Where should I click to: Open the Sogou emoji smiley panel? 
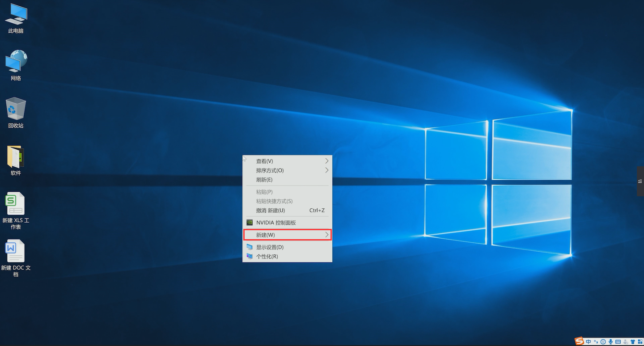(x=603, y=342)
